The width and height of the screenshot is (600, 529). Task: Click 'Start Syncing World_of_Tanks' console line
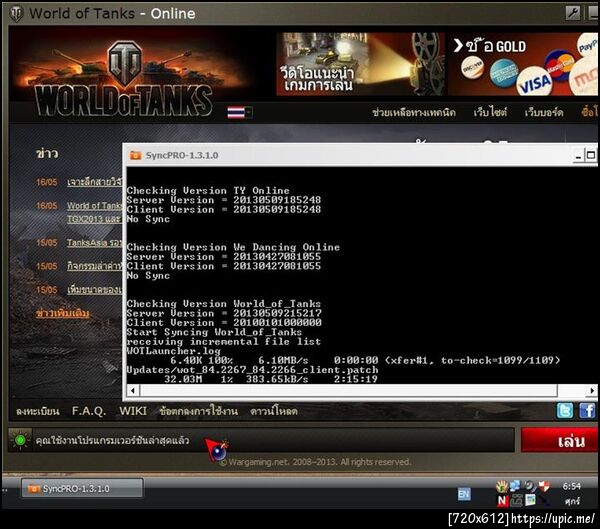[x=214, y=332]
